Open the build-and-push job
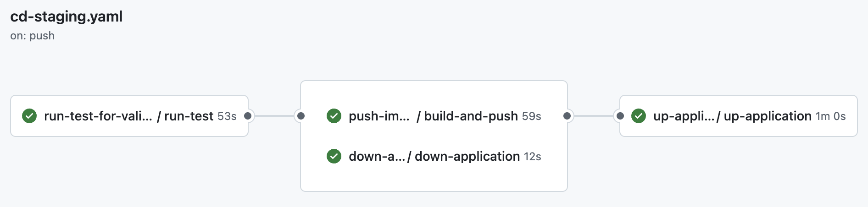The width and height of the screenshot is (868, 207). click(x=471, y=116)
